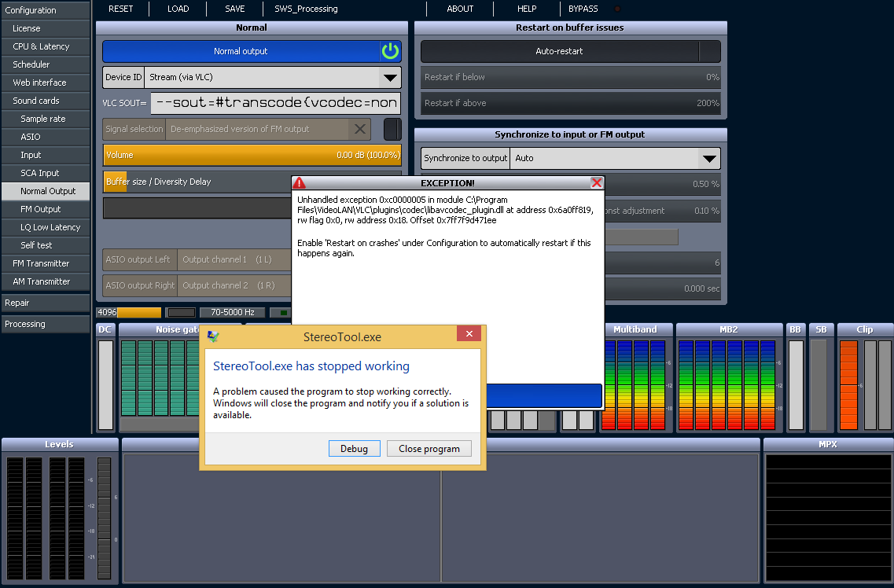Open the ASIO output Left channel selector

(x=234, y=259)
